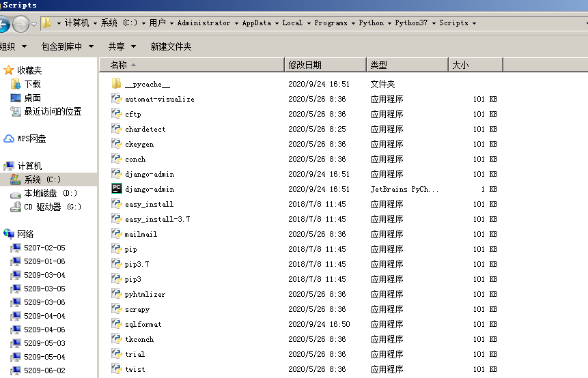The width and height of the screenshot is (588, 378).
Task: Click the pip3.7 application icon
Action: [x=117, y=264]
